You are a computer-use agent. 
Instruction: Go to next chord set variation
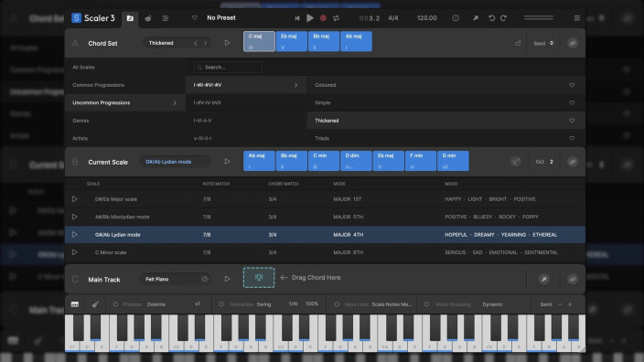(x=205, y=43)
